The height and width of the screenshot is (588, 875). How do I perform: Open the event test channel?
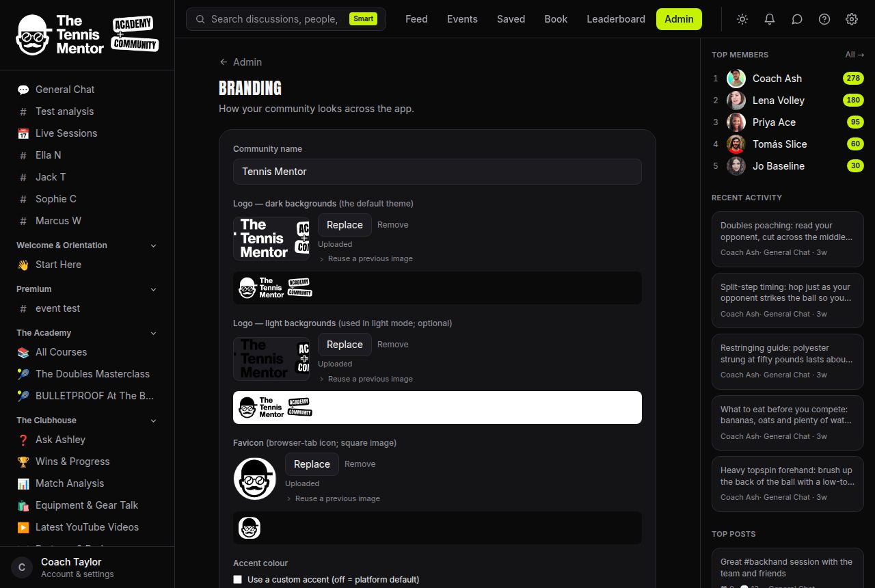pos(87,308)
